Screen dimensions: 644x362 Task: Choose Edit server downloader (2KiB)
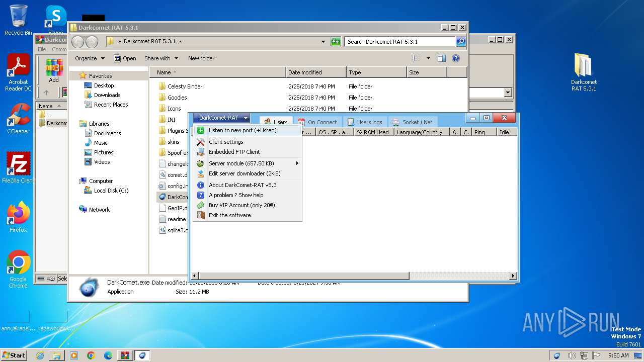pos(247,173)
